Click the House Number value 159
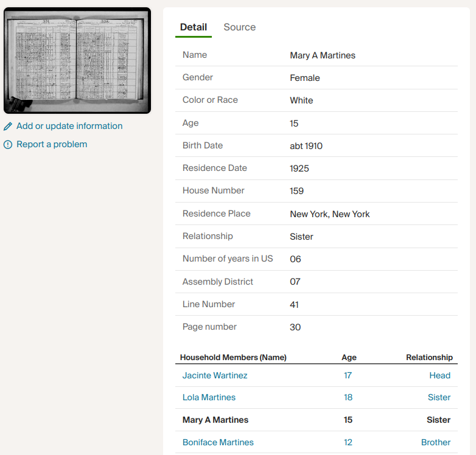 296,191
